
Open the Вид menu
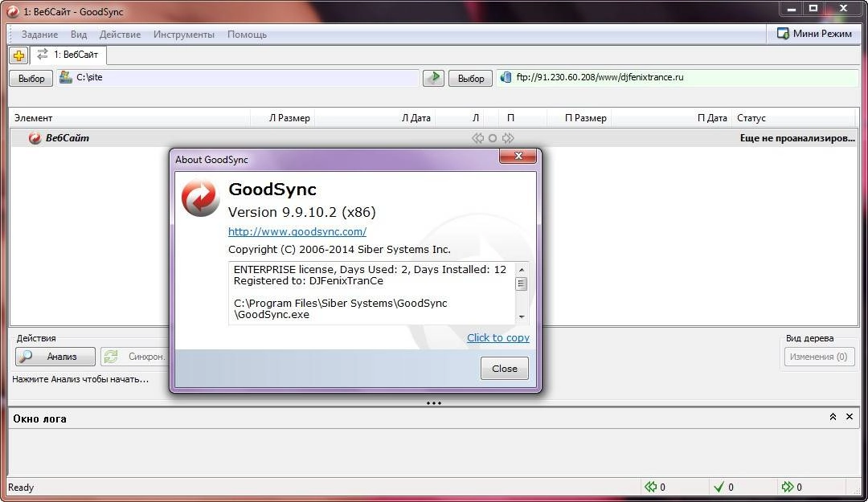coord(79,35)
